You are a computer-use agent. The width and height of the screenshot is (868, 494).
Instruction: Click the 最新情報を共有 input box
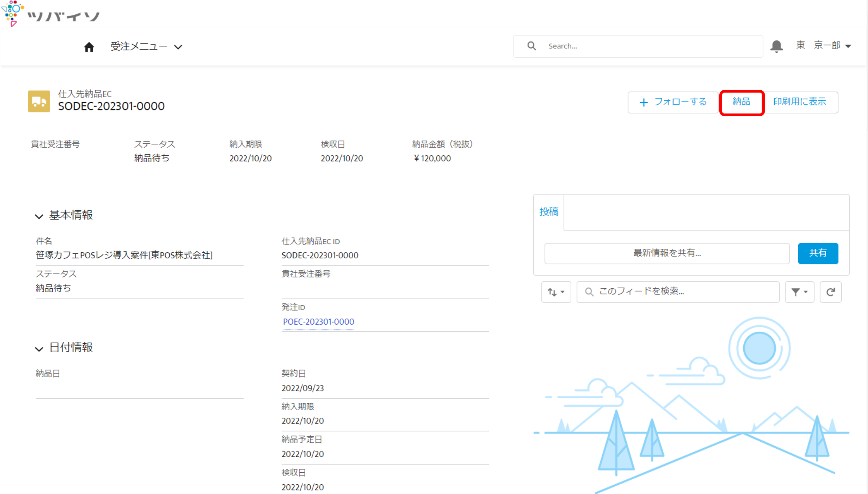(x=667, y=253)
